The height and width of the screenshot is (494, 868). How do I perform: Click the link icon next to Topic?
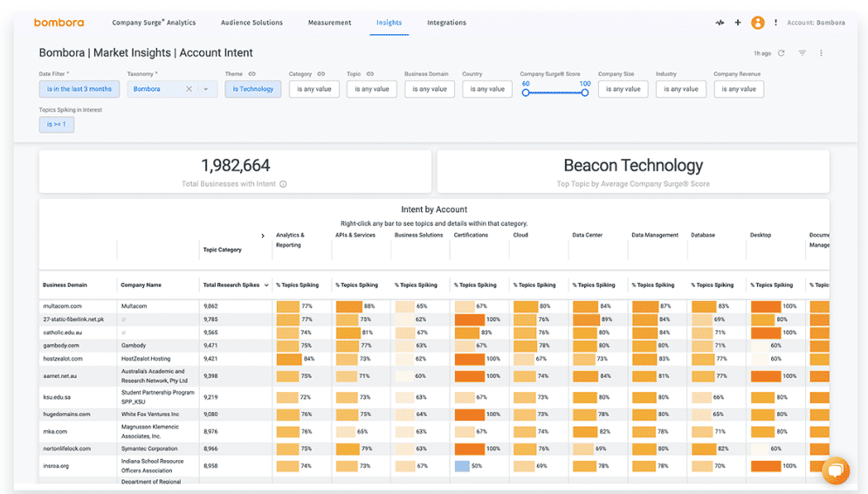tap(369, 73)
